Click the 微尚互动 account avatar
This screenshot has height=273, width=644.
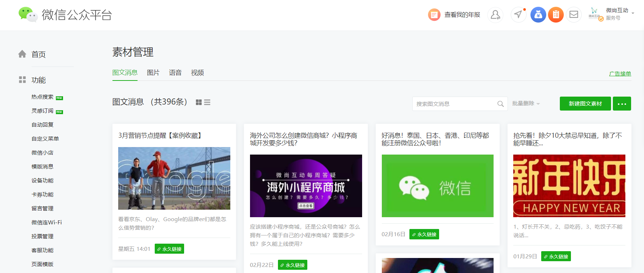coord(595,14)
